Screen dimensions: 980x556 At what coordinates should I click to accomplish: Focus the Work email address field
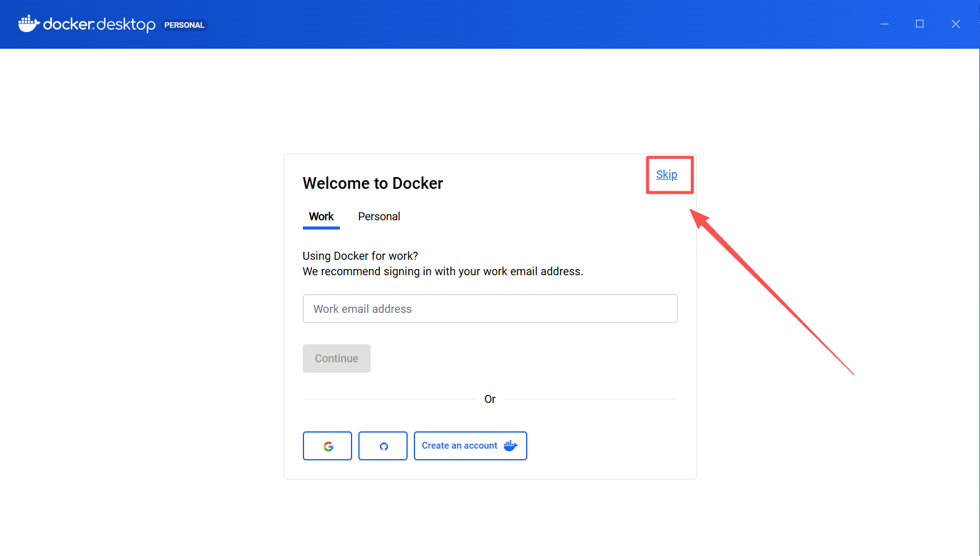(490, 309)
